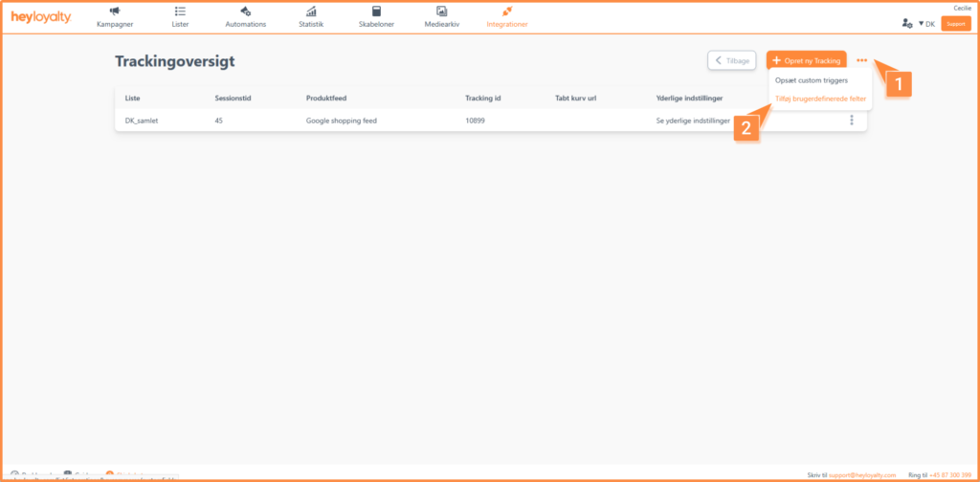Image resolution: width=980 pixels, height=482 pixels.
Task: Go to Automations section icon
Action: click(245, 12)
